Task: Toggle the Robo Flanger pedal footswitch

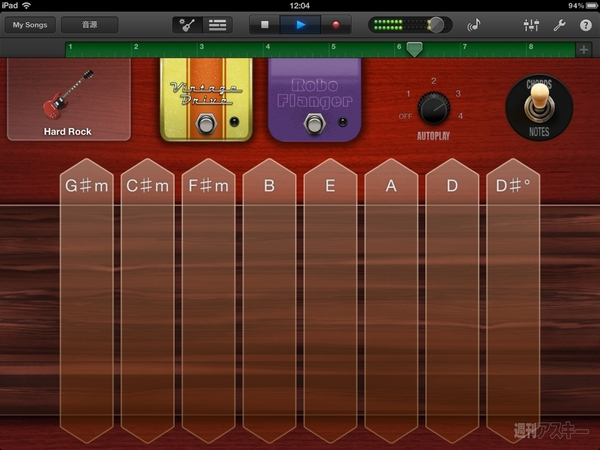Action: coord(315,124)
